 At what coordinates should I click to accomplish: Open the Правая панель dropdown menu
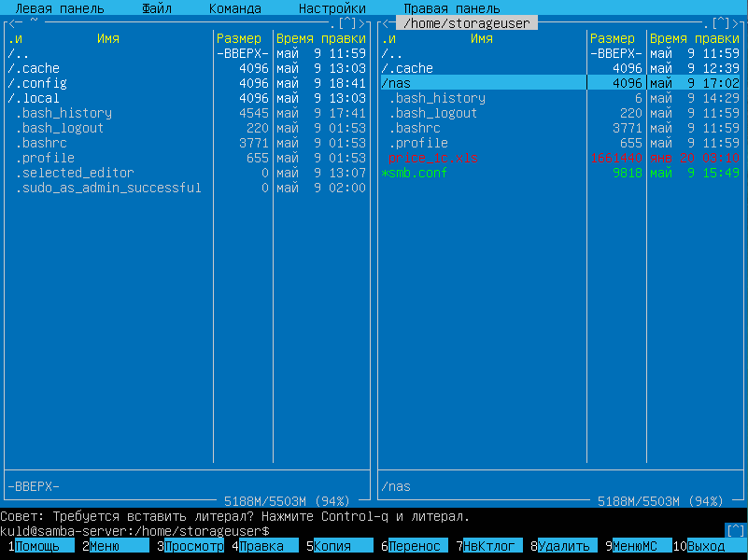[451, 8]
